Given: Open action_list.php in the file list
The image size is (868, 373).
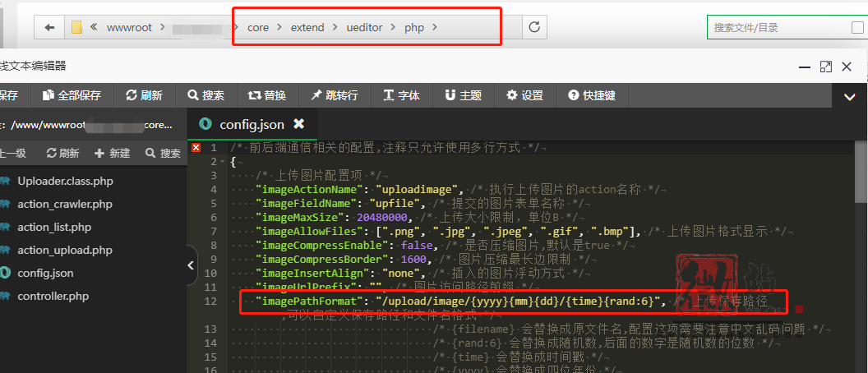Looking at the screenshot, I should click(54, 227).
